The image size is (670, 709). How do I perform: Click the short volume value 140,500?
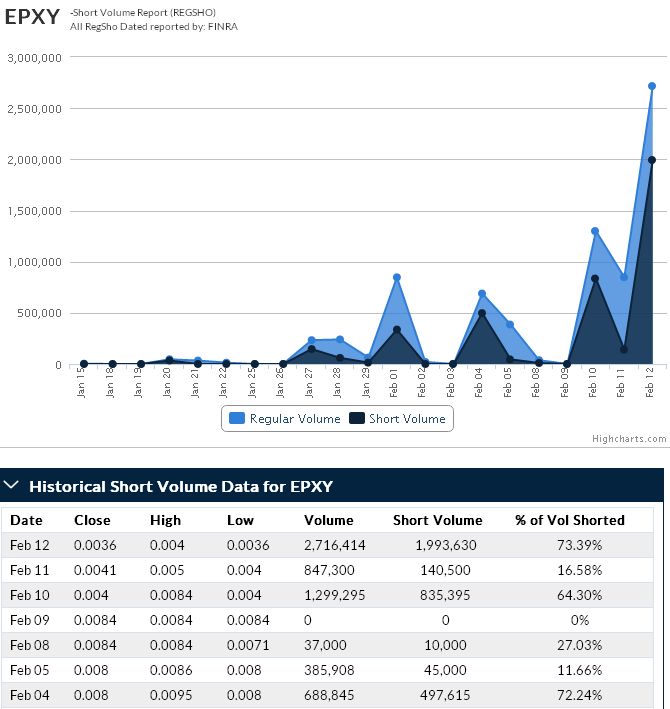click(x=446, y=570)
